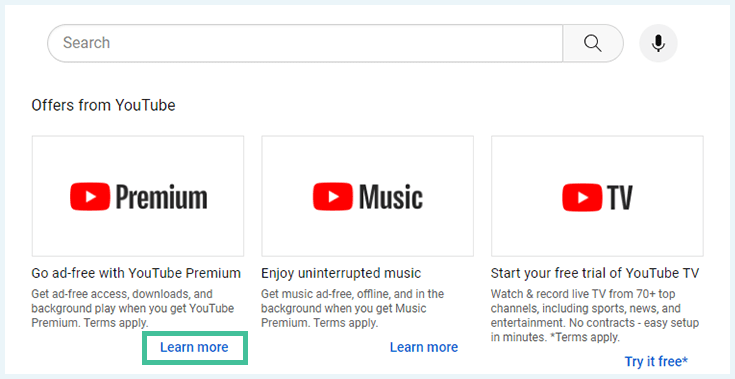Image resolution: width=735 pixels, height=379 pixels.
Task: Open the YouTube Music logo thumbnail
Action: pos(368,196)
